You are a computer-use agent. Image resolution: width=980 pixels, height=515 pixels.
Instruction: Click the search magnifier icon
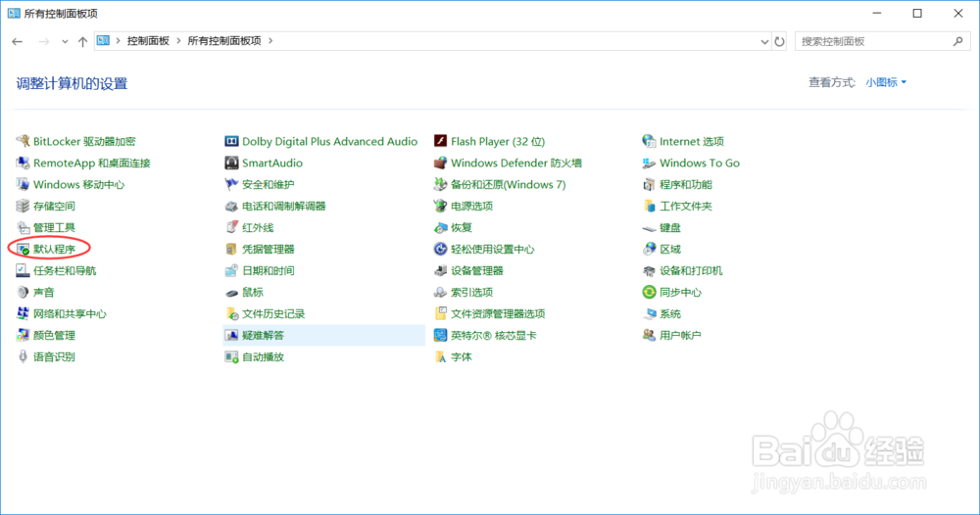click(x=958, y=41)
